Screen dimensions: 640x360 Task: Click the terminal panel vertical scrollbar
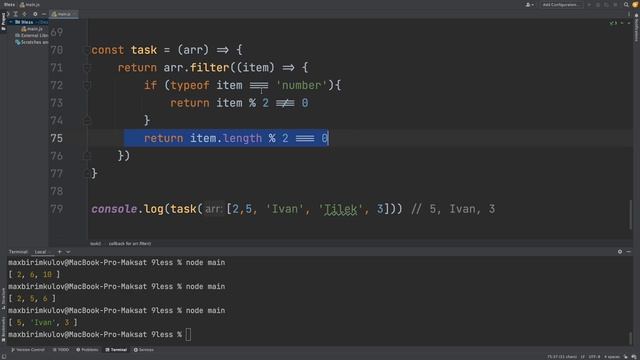pyautogui.click(x=631, y=338)
